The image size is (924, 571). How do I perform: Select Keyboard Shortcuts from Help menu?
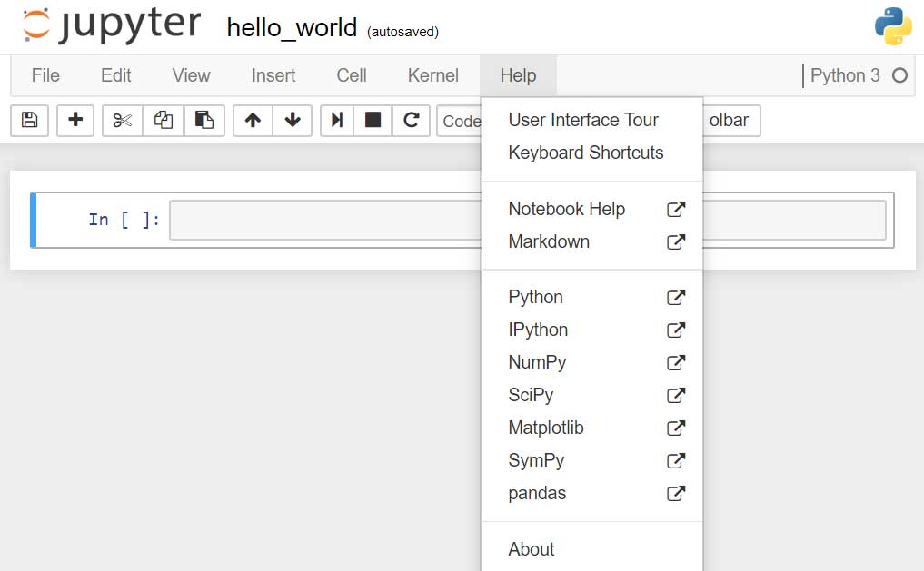coord(586,153)
